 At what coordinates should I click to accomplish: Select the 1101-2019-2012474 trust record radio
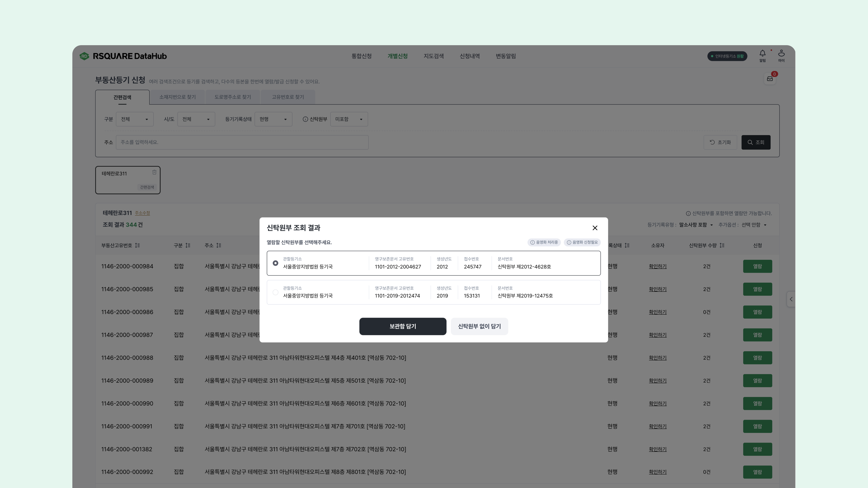coord(275,292)
